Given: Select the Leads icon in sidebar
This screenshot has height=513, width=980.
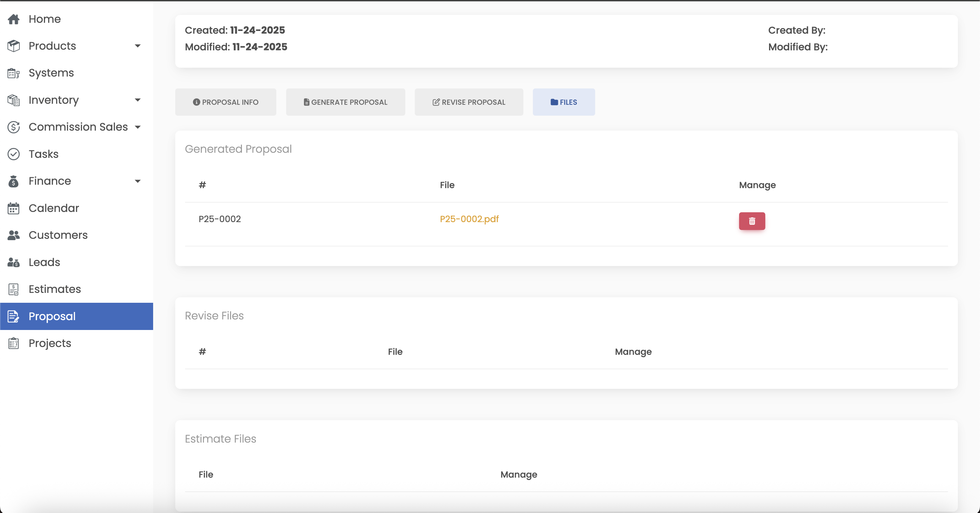Looking at the screenshot, I should [14, 262].
